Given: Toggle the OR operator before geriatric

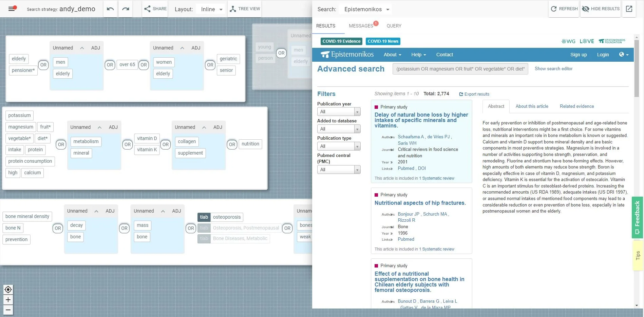Looking at the screenshot, I should (x=210, y=65).
